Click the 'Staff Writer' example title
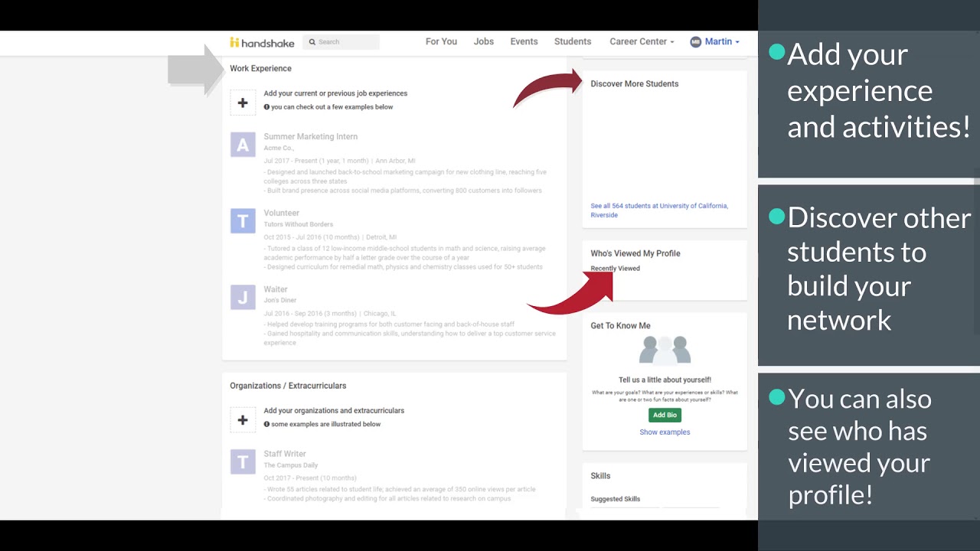This screenshot has width=980, height=551. click(x=285, y=454)
